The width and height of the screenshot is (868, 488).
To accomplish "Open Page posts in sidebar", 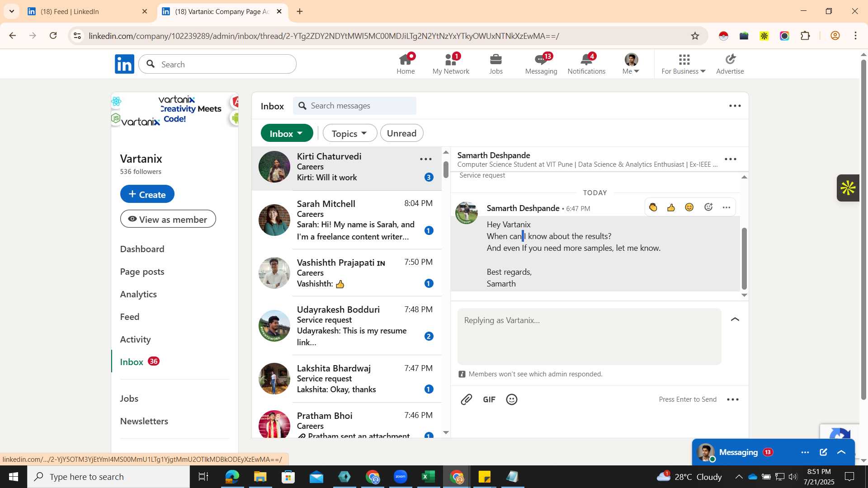I will tap(142, 272).
